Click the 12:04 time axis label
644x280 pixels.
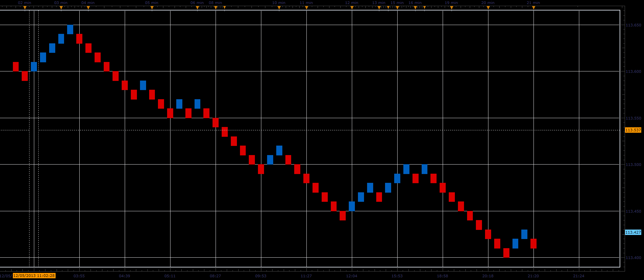click(x=351, y=276)
